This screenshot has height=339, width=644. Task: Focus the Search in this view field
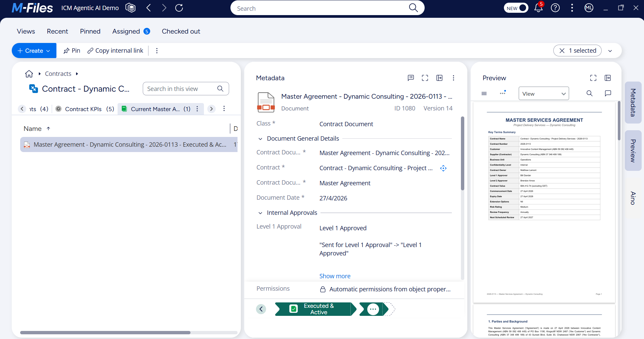[x=185, y=89]
